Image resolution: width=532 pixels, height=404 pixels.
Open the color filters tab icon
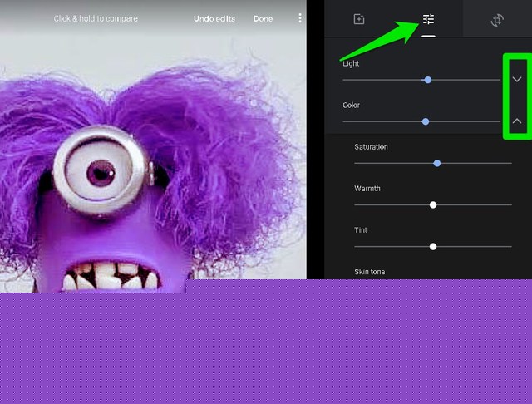[359, 19]
